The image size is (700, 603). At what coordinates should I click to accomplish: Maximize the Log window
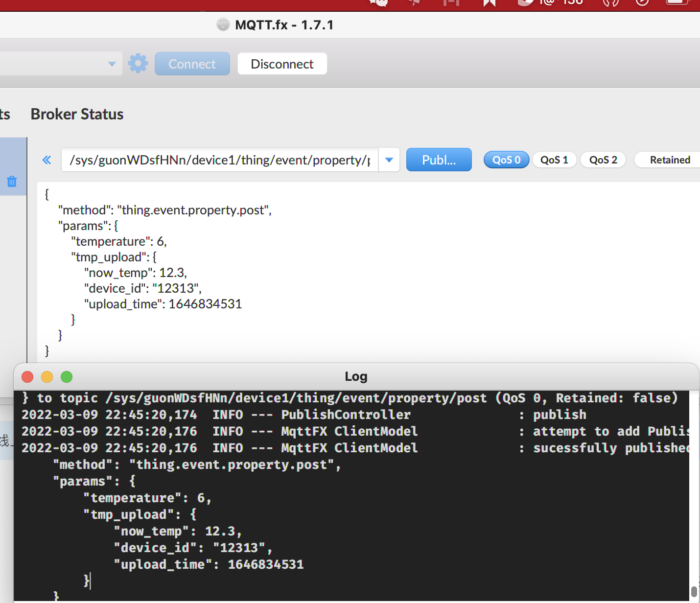point(67,377)
